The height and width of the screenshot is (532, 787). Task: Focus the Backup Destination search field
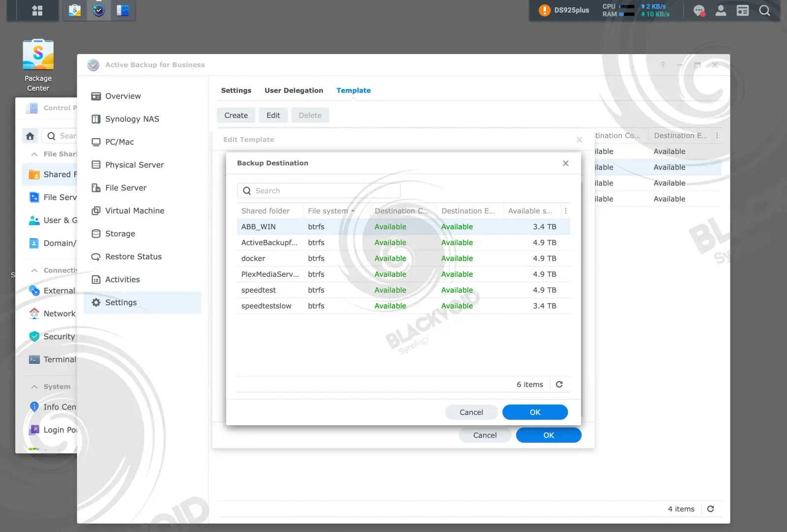pyautogui.click(x=319, y=191)
